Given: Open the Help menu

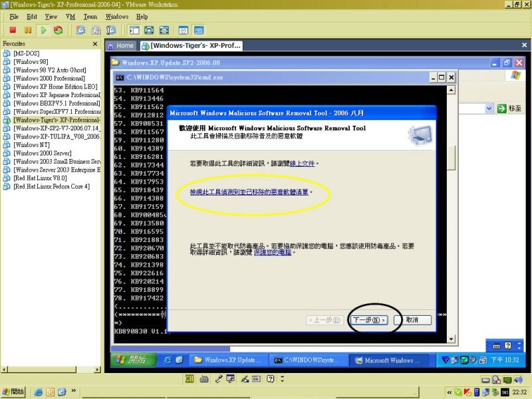Looking at the screenshot, I should point(142,17).
